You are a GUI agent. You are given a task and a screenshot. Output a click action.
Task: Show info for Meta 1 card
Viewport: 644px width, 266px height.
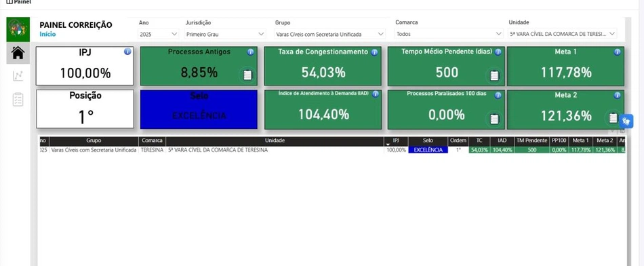click(618, 52)
